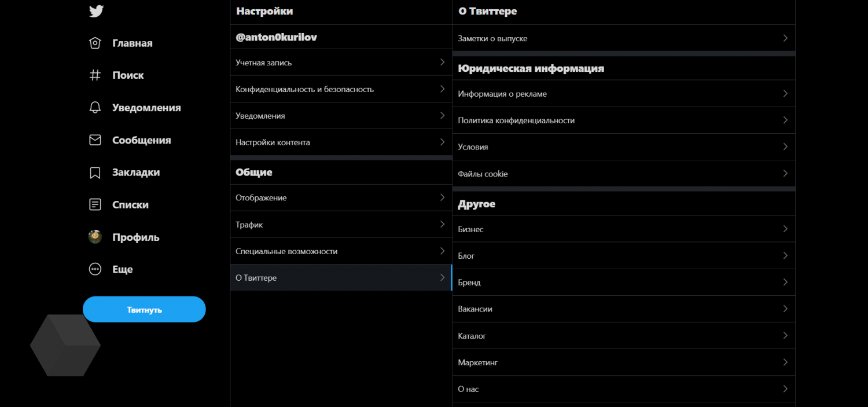
Task: Click the Профиль avatar picture
Action: 95,237
